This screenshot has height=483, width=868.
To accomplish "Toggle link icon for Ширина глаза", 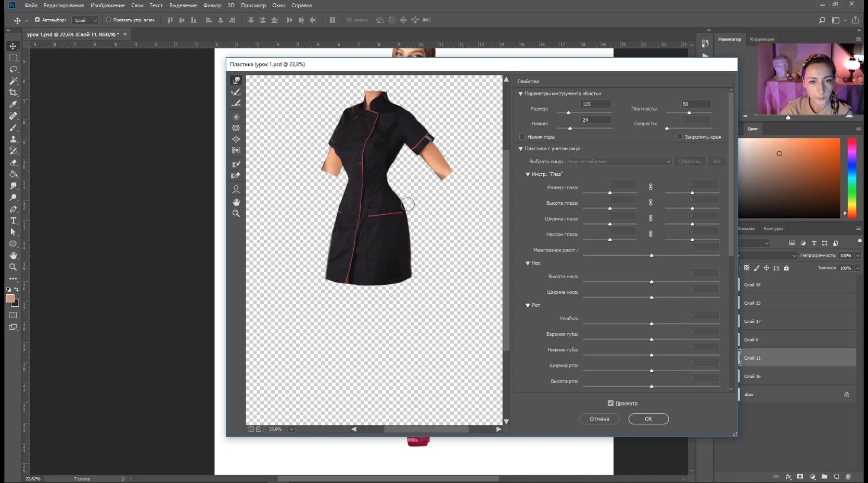I will coord(650,218).
